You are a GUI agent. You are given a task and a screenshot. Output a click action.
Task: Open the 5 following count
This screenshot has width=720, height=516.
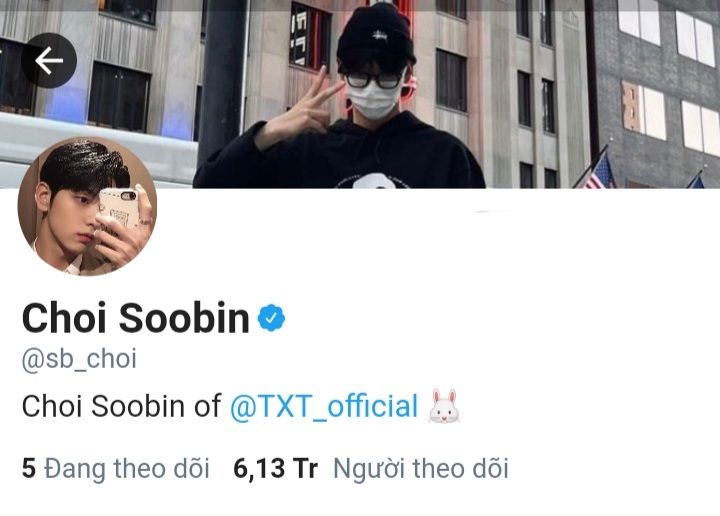point(28,469)
